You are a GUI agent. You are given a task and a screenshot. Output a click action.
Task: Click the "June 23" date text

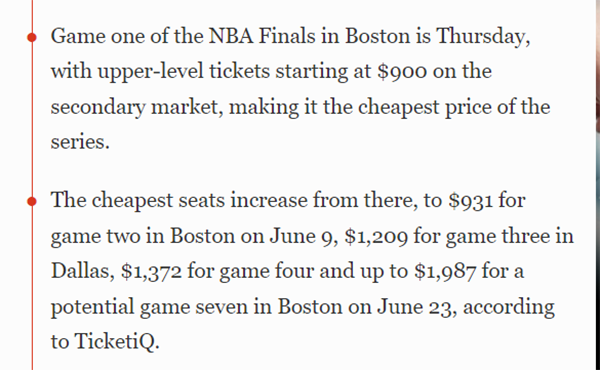click(x=416, y=306)
